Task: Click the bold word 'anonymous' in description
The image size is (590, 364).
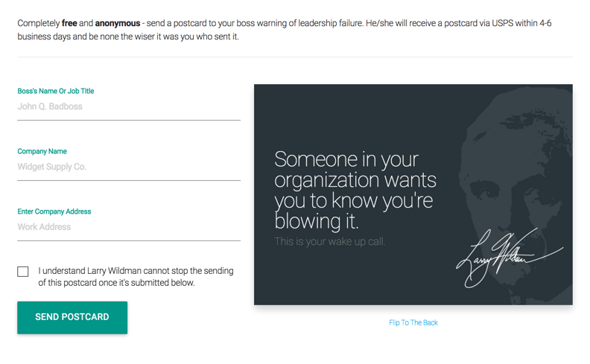Action: (x=118, y=23)
